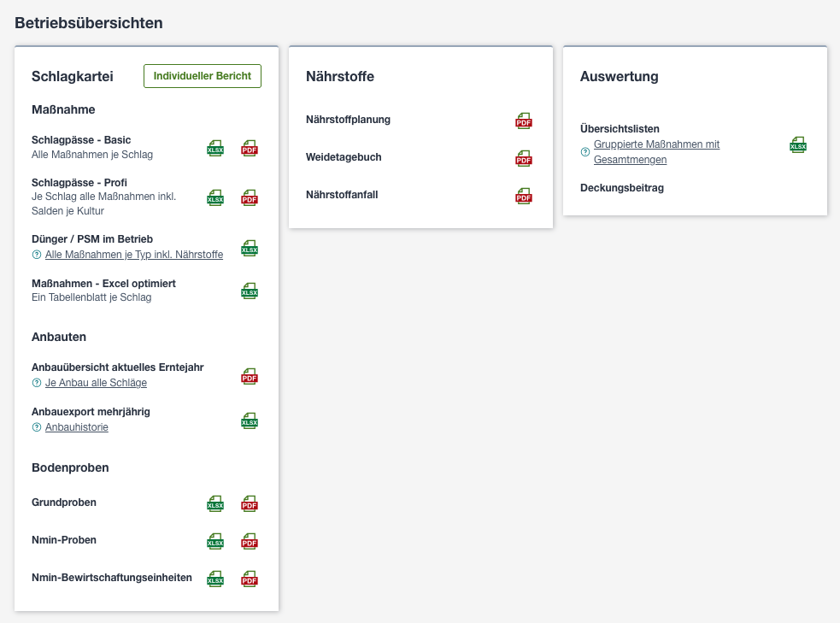Download Nmin-Bewirtschaftungseinheiten PDF
Viewport: 840px width, 623px height.
[x=250, y=579]
